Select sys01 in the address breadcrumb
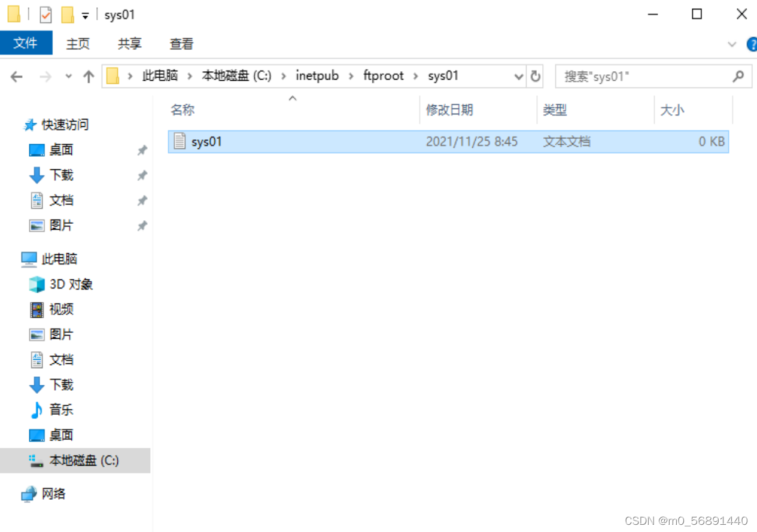Image resolution: width=757 pixels, height=532 pixels. (443, 76)
